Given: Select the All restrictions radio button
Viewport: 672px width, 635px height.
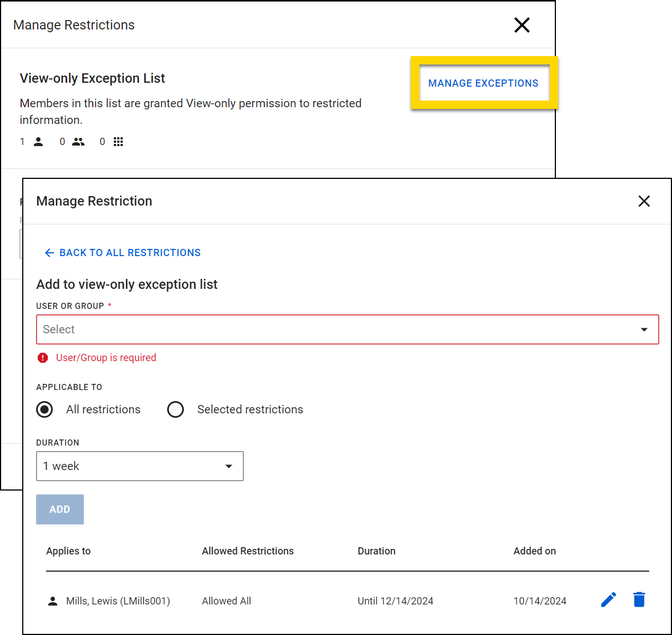Looking at the screenshot, I should (44, 409).
